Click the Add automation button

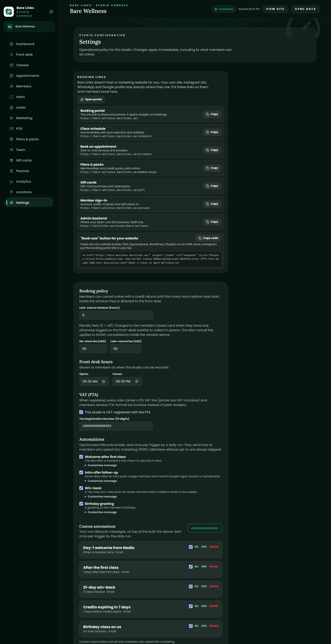tap(205, 528)
